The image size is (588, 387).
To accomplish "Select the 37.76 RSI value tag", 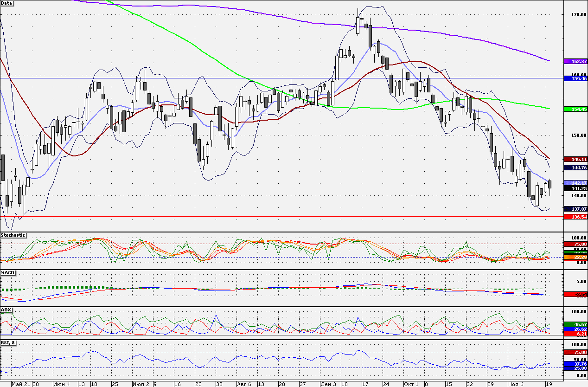I will point(575,364).
